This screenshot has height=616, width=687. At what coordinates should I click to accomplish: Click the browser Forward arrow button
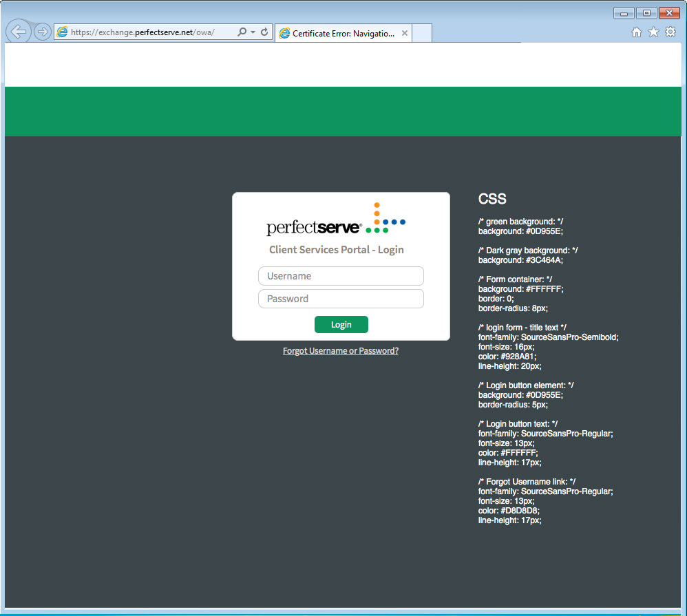[43, 32]
